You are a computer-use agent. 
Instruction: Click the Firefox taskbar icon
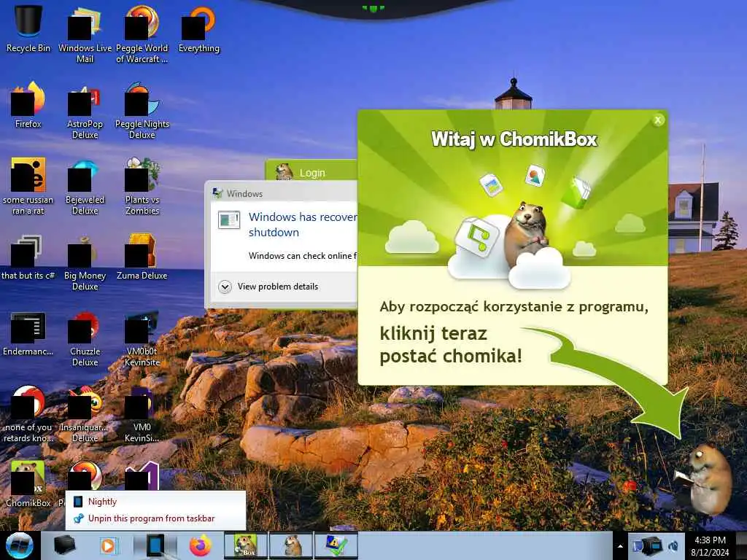(201, 545)
